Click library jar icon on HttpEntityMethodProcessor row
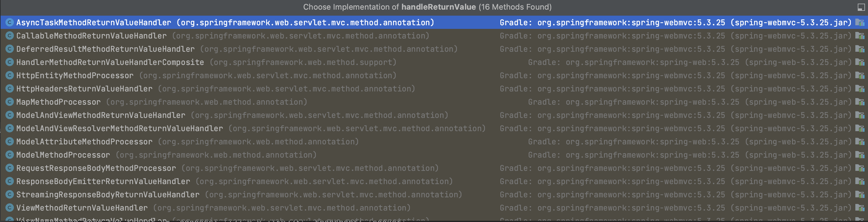 click(x=860, y=75)
